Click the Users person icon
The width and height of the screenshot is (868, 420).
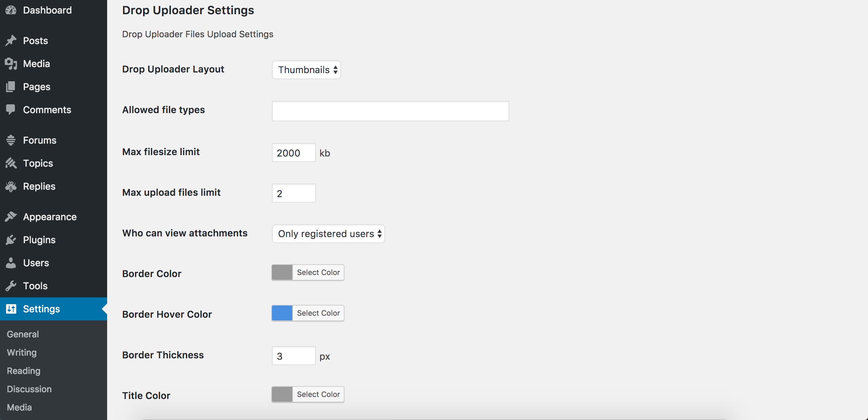[11, 263]
